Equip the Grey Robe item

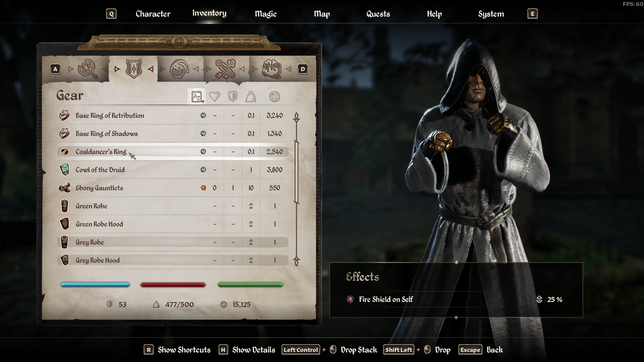(x=173, y=242)
